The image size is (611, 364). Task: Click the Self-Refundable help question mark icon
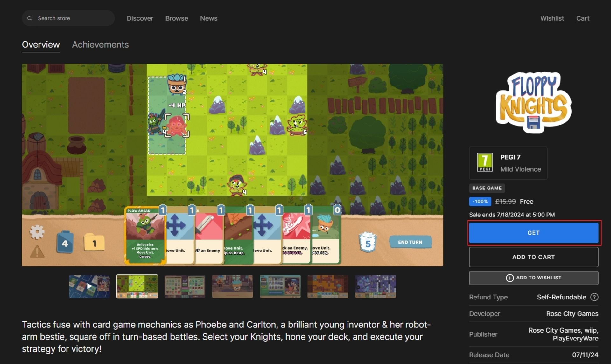click(x=594, y=297)
